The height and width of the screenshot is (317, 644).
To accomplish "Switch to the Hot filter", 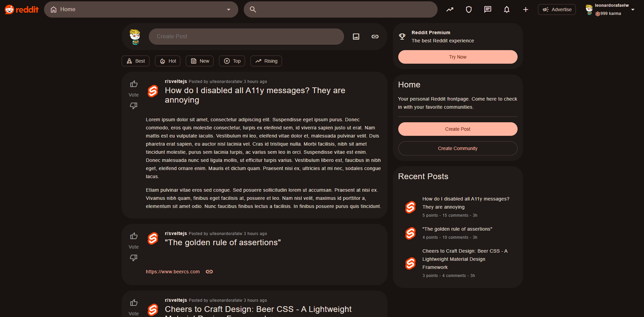I will click(167, 61).
